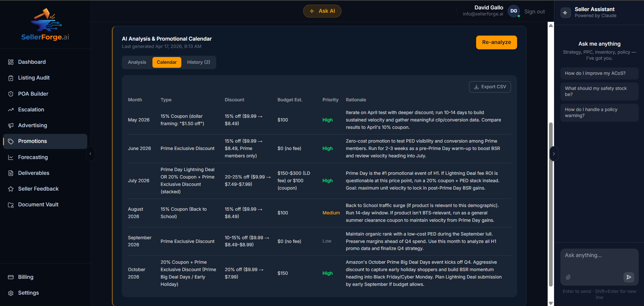This screenshot has height=306, width=644.
Task: Open the Listing Audit tool
Action: (x=34, y=78)
